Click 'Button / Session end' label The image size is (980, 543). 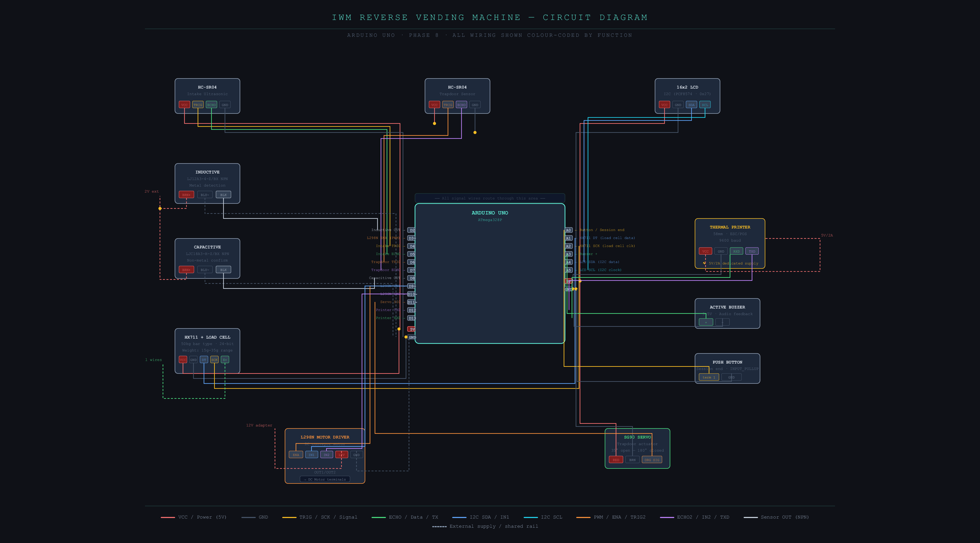click(x=602, y=230)
